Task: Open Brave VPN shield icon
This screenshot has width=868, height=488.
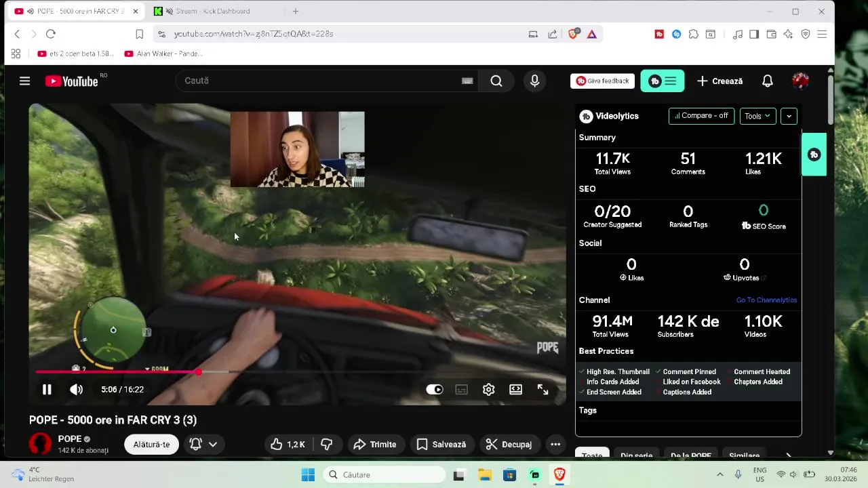Action: pos(806,34)
